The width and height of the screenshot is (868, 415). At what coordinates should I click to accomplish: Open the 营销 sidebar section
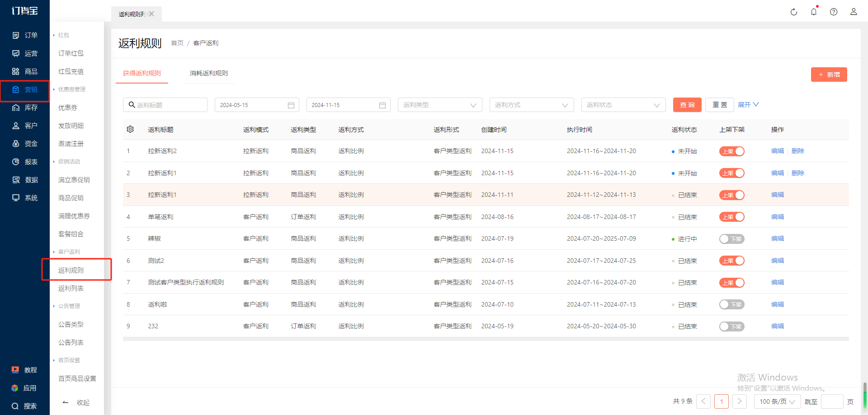pyautogui.click(x=25, y=89)
